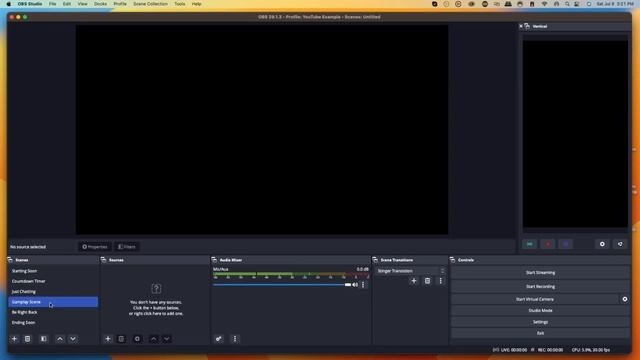
Task: Click Start Recording button
Action: [x=540, y=287]
